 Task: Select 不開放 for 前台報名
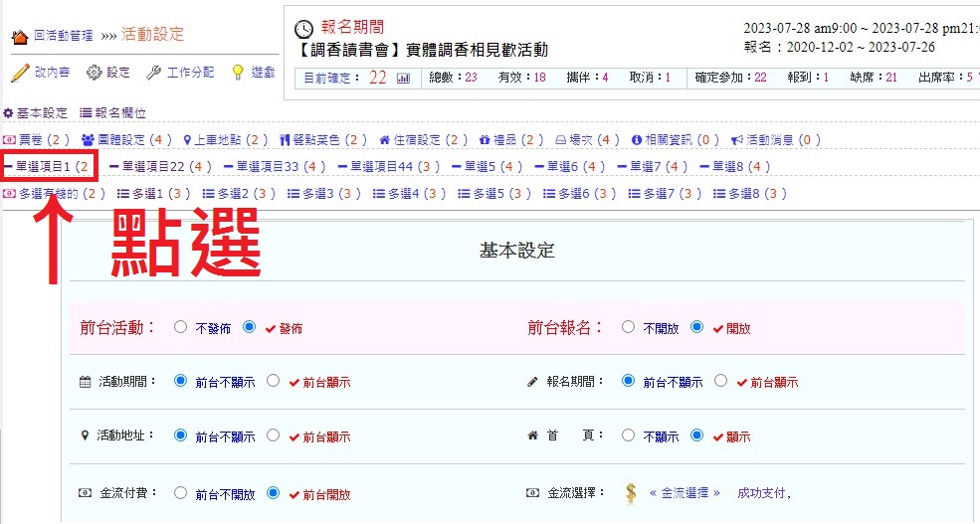627,327
